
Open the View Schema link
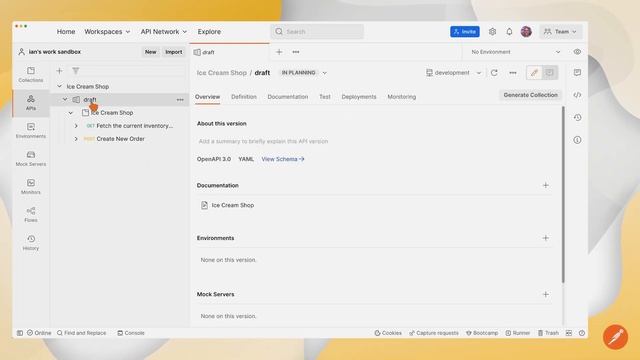coord(283,159)
